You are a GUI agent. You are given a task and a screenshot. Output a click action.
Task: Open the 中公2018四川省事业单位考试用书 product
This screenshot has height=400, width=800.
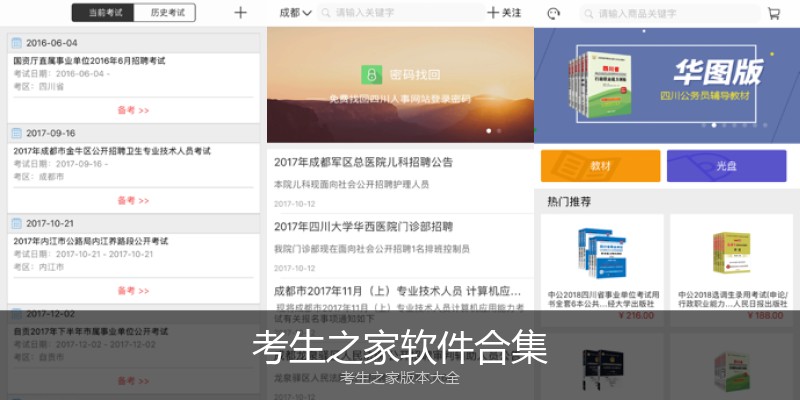pyautogui.click(x=602, y=270)
